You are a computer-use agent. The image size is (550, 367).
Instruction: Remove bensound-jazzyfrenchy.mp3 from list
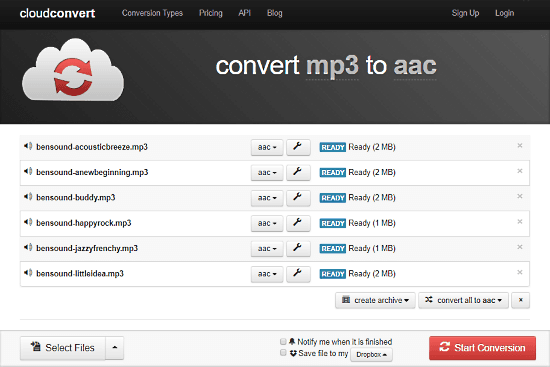[x=520, y=247]
